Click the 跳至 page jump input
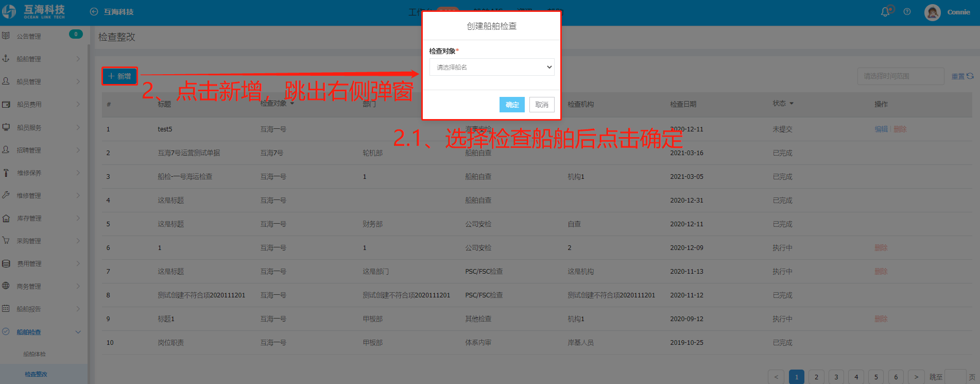Image resolution: width=980 pixels, height=384 pixels. 955,377
